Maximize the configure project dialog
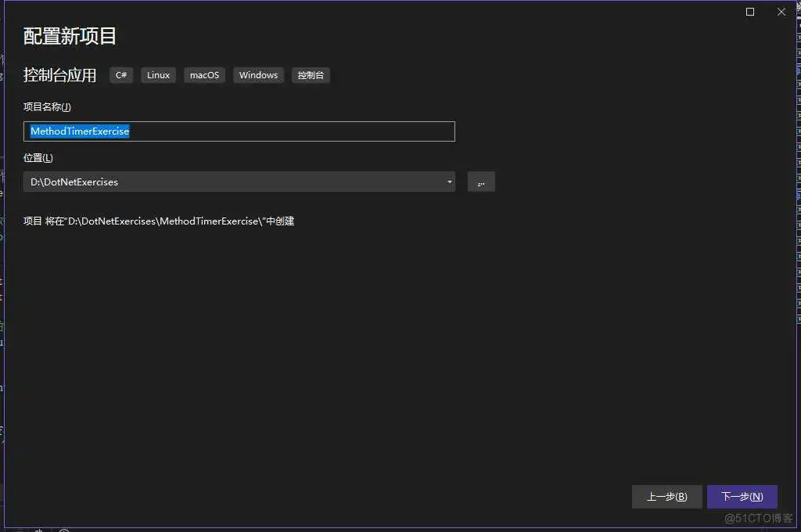The image size is (801, 532). point(750,12)
